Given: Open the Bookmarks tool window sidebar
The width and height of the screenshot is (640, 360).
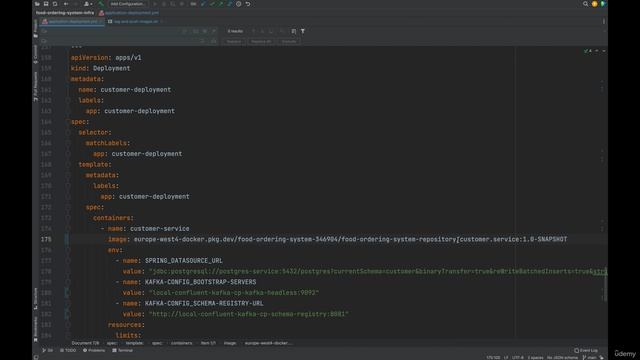Looking at the screenshot, I should (36, 329).
